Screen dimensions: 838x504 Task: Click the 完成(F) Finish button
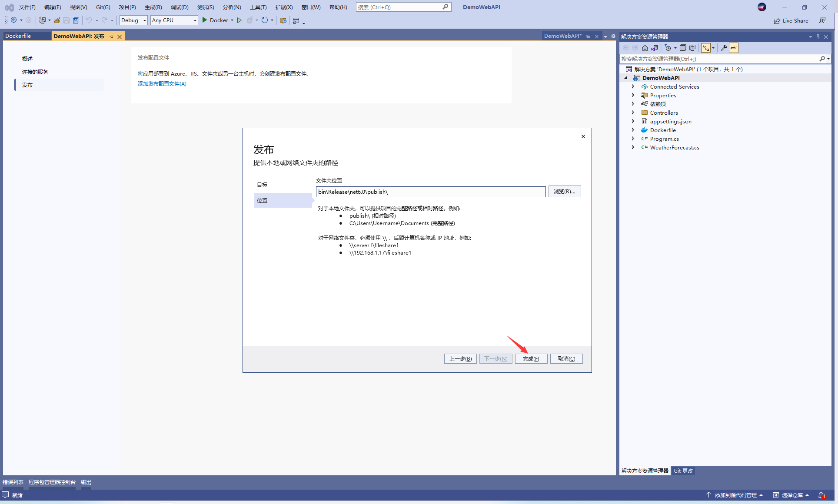point(531,359)
